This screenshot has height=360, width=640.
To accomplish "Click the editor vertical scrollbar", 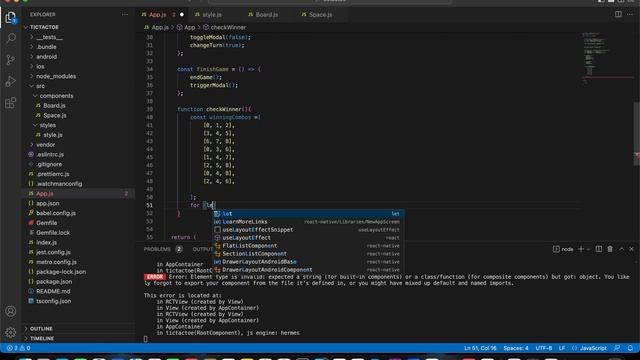I will coord(637,133).
